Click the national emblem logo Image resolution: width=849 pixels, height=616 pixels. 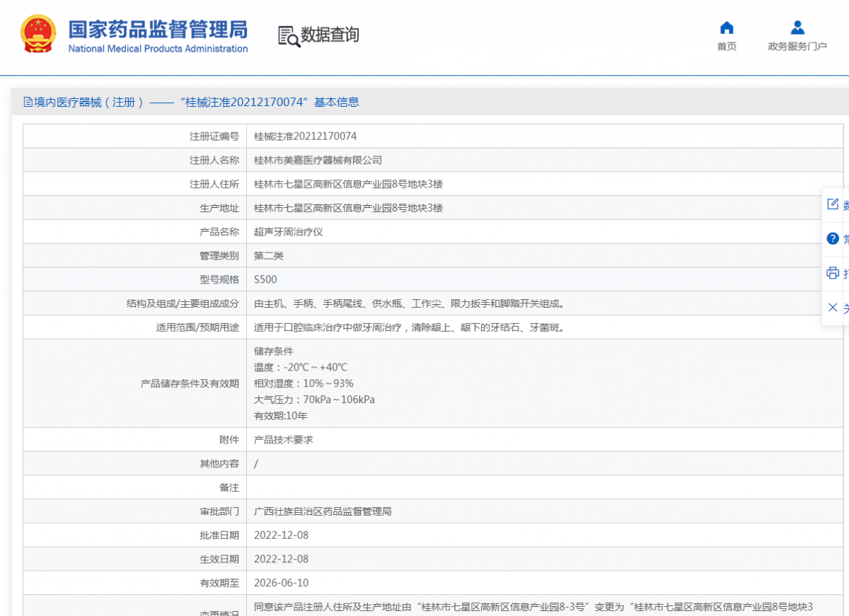pos(37,33)
